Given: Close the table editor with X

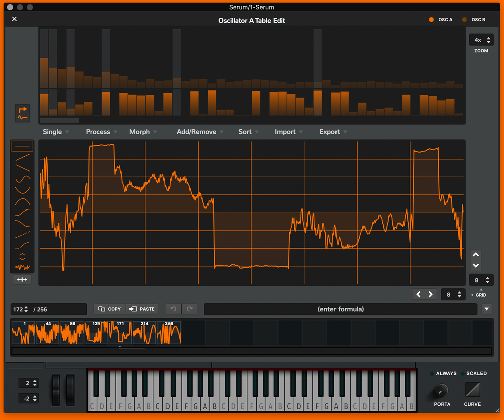Looking at the screenshot, I should pos(14,19).
